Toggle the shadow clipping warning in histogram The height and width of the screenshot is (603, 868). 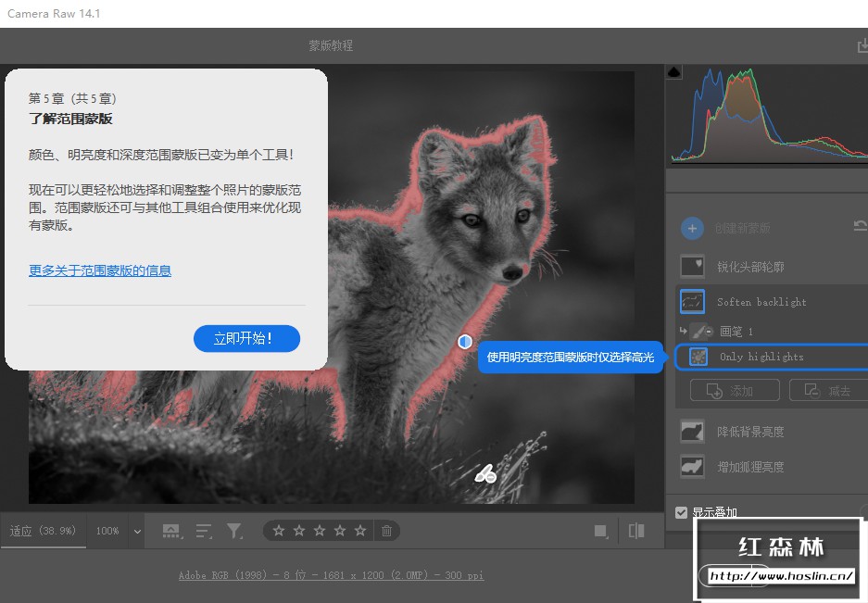pos(674,72)
